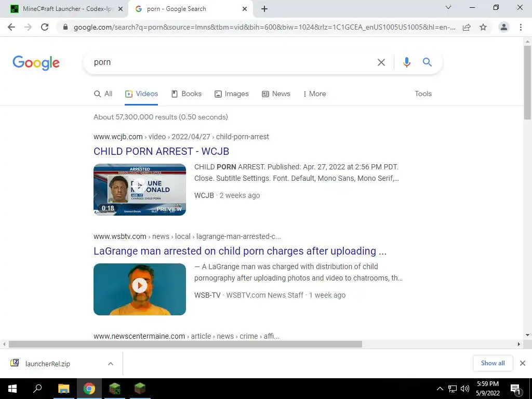
Task: Close the MineC#raft Launcher tab
Action: 121,9
